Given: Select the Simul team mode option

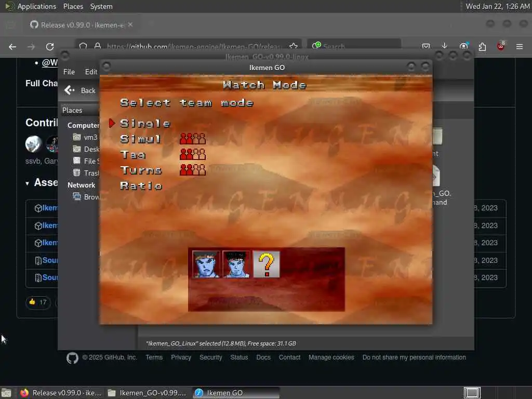Looking at the screenshot, I should tap(140, 139).
